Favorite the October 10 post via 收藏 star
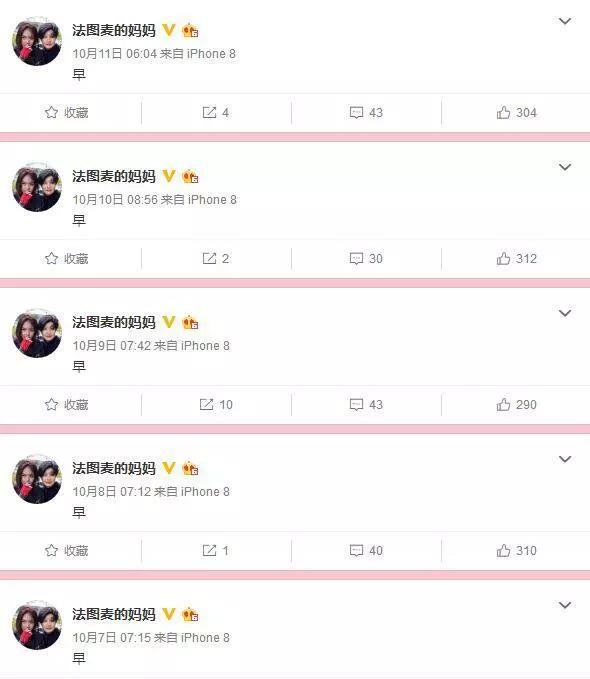 coord(66,259)
